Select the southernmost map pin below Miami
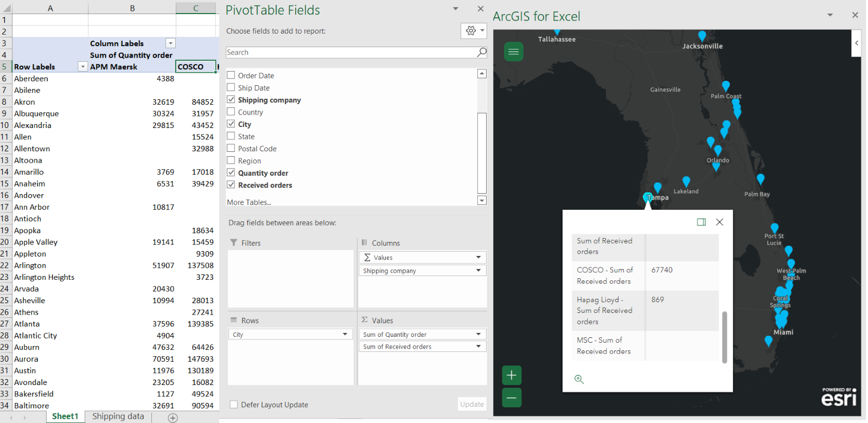Image resolution: width=868 pixels, height=423 pixels. click(768, 341)
